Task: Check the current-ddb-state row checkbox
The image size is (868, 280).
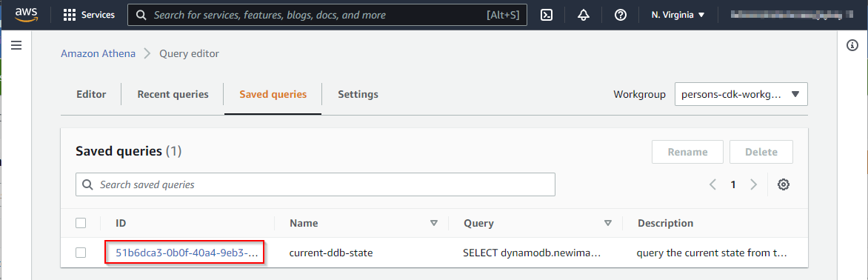Action: coord(81,253)
